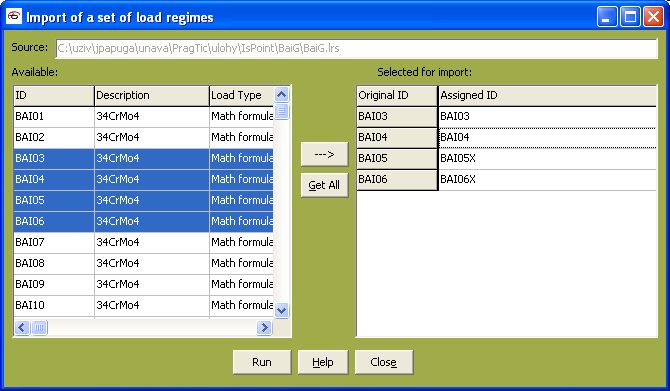The width and height of the screenshot is (670, 391).
Task: Click the Original ID column header
Action: pyautogui.click(x=397, y=95)
